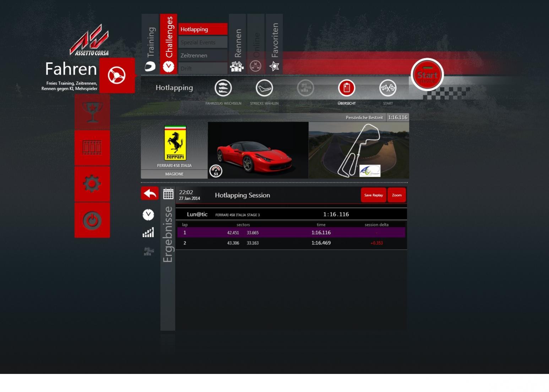Click the calendar icon next to date
The height and width of the screenshot is (392, 549).
tap(168, 194)
